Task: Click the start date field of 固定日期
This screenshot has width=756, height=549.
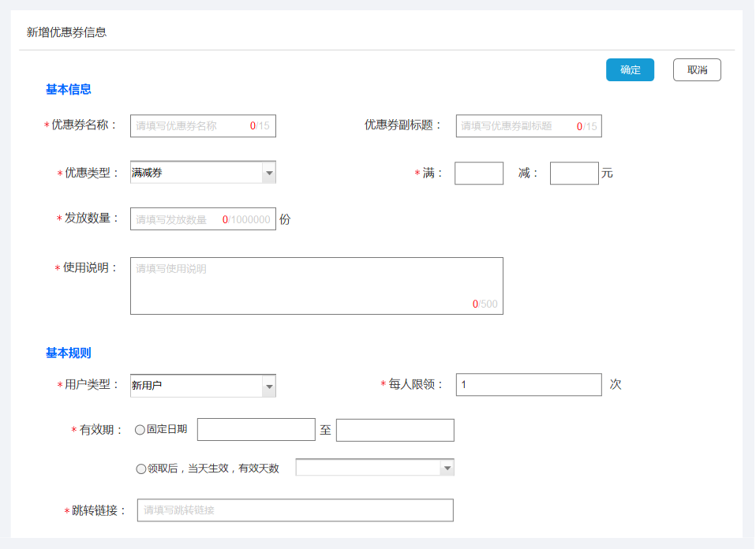Action: [256, 430]
